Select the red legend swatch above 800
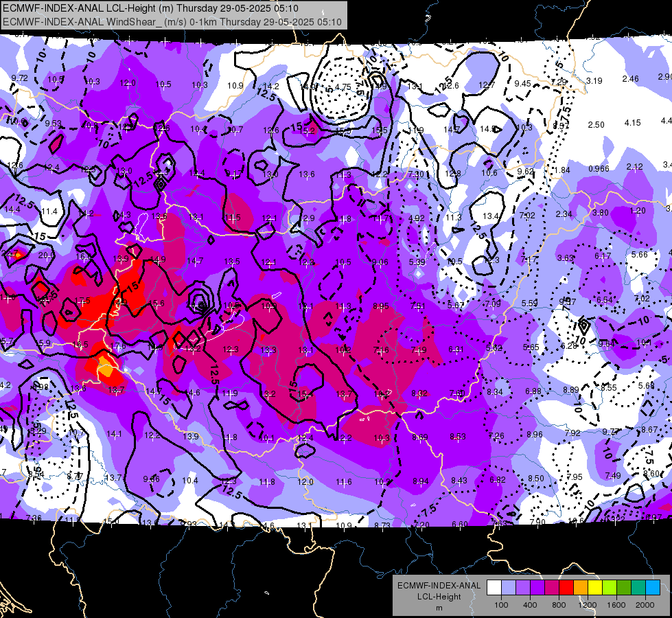 tap(566, 588)
